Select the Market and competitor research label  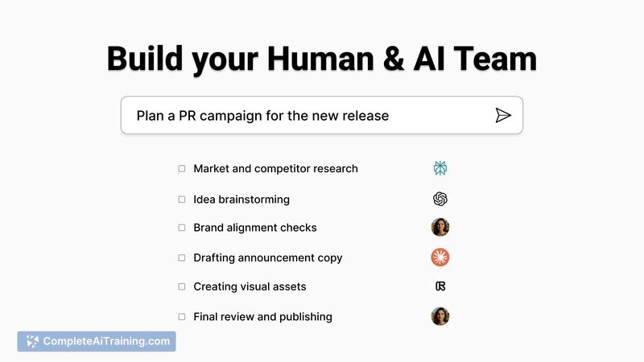click(x=275, y=169)
